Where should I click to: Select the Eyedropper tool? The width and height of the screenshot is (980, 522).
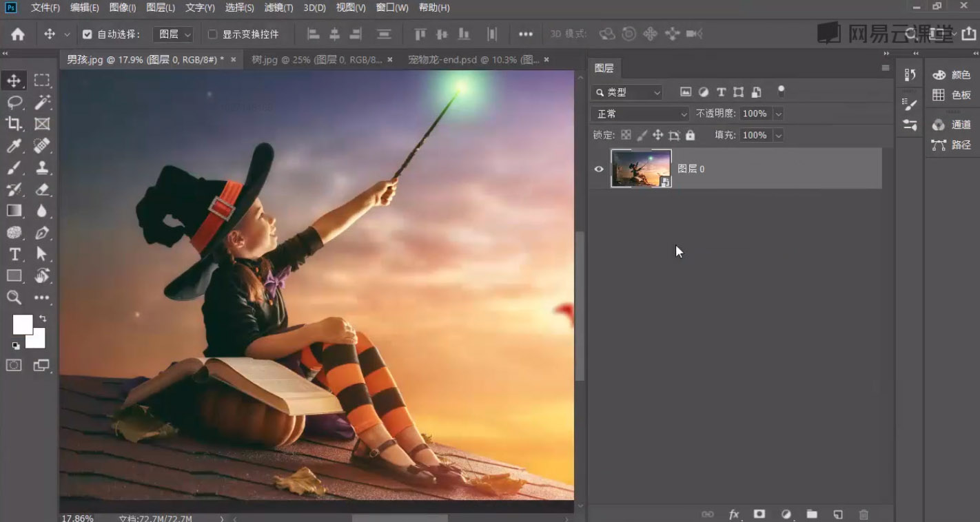tap(14, 145)
